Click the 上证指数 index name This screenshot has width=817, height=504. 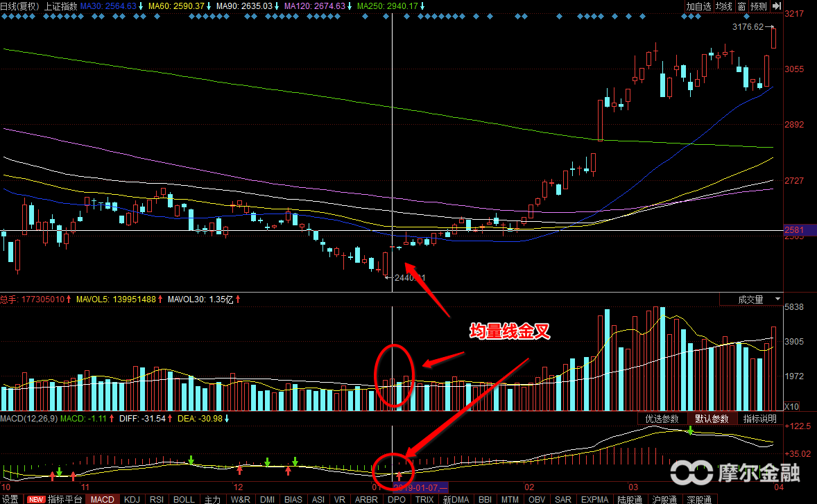[60, 6]
